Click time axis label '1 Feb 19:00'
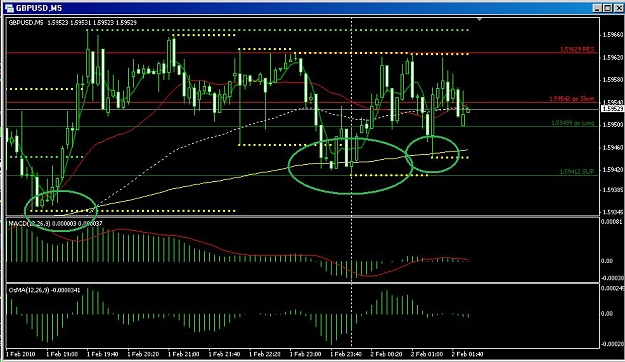Image resolution: width=625 pixels, height=362 pixels. [x=62, y=354]
